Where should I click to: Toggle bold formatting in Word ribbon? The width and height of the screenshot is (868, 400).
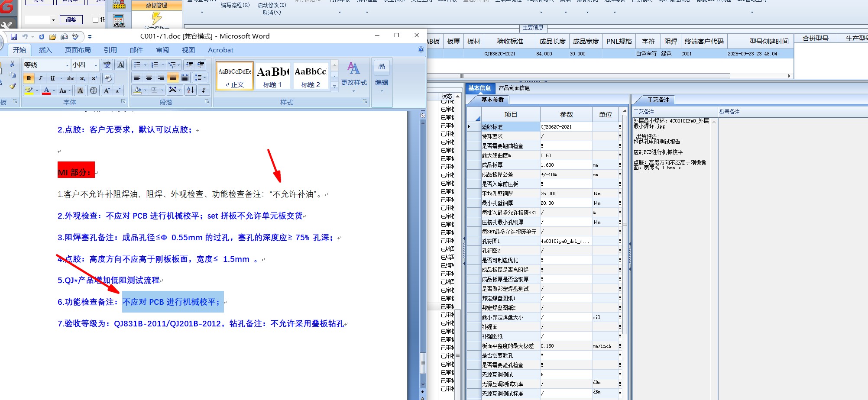pyautogui.click(x=29, y=78)
